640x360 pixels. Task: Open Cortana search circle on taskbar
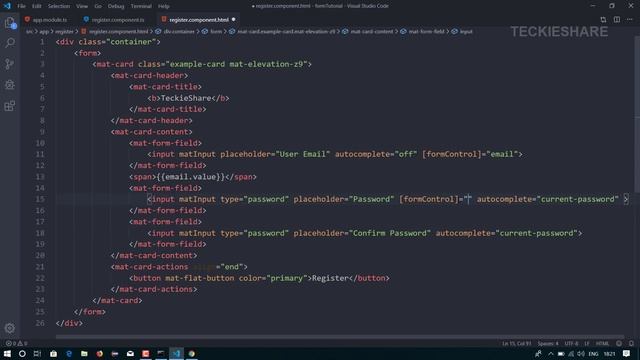coord(22,353)
